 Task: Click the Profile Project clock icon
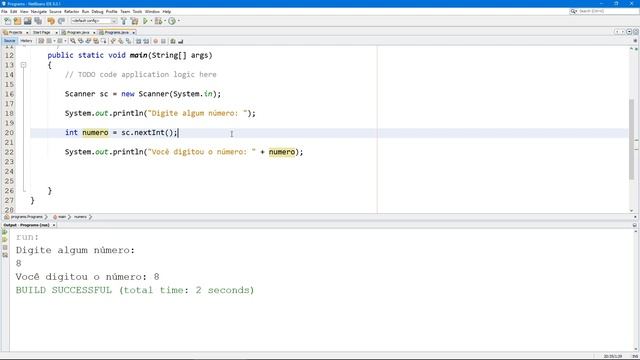coord(172,21)
